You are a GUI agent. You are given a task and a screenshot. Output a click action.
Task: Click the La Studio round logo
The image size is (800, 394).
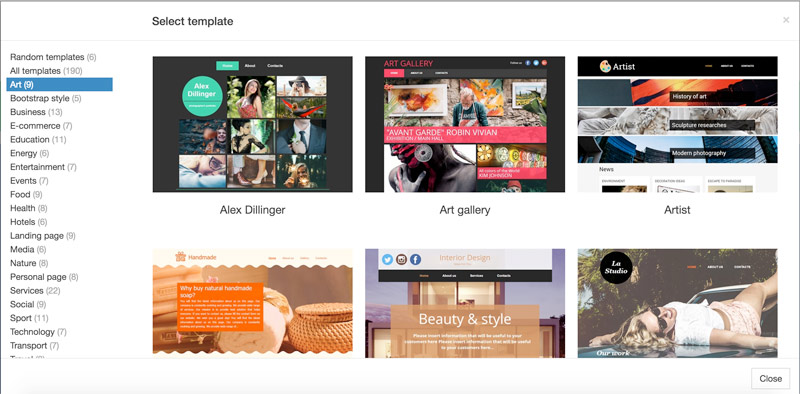click(616, 267)
